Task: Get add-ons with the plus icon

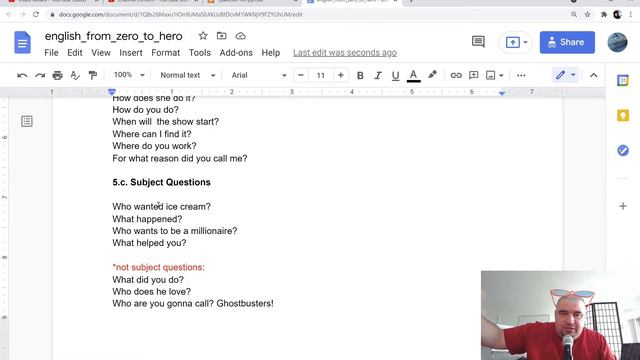Action: pos(622,206)
